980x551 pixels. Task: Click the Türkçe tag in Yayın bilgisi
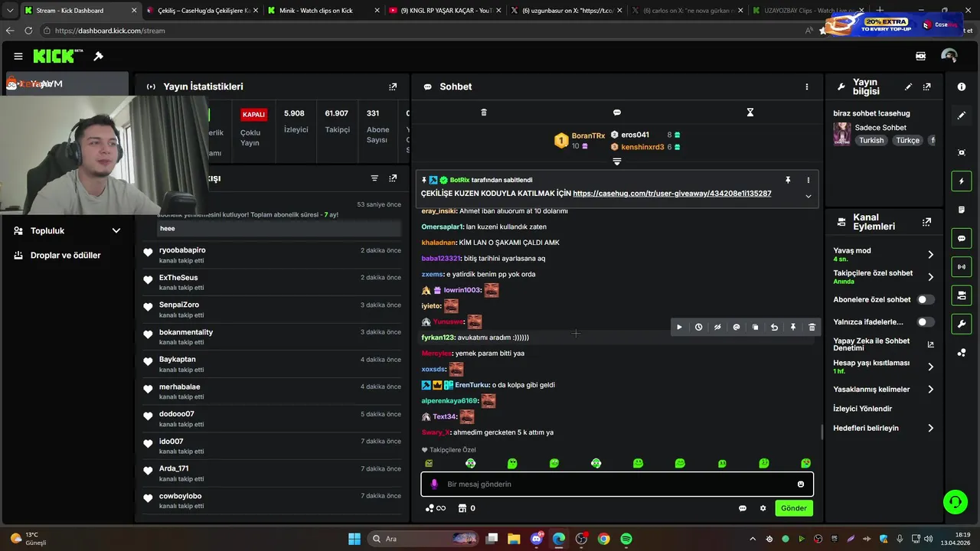coord(908,141)
